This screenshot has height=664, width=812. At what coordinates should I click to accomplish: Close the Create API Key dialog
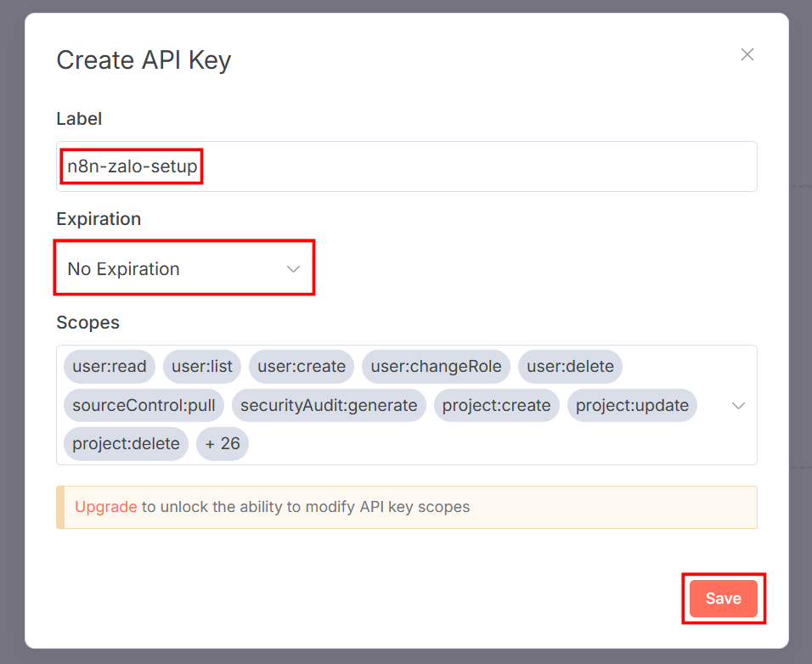click(747, 53)
